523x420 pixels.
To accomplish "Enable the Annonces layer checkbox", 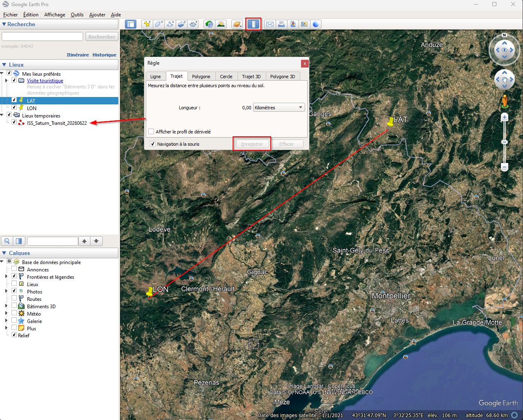I will pyautogui.click(x=14, y=269).
